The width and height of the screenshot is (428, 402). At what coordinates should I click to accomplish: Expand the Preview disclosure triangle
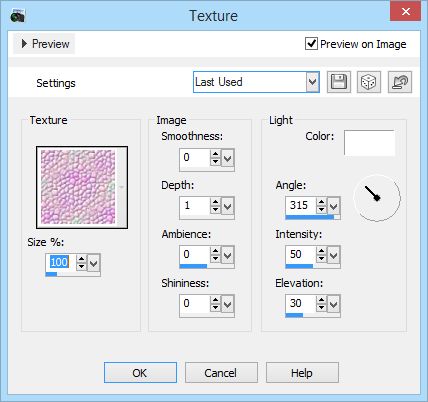(x=24, y=44)
